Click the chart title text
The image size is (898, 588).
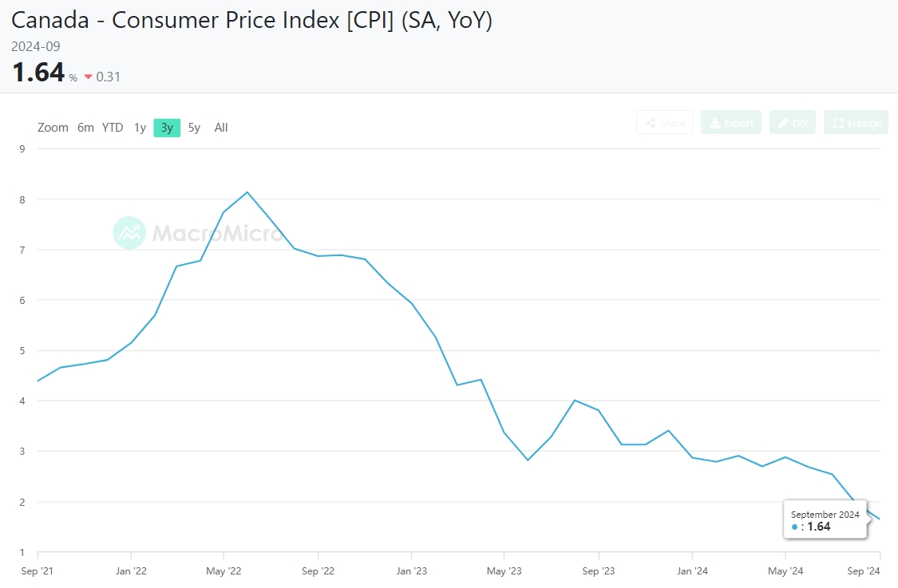click(251, 20)
